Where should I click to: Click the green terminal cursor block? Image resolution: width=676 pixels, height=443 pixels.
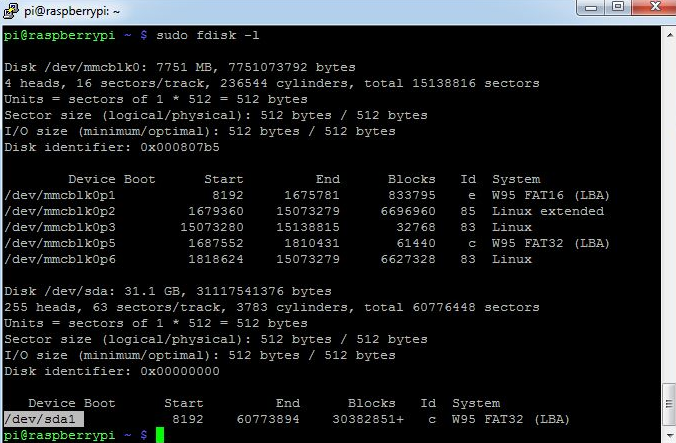coord(160,435)
